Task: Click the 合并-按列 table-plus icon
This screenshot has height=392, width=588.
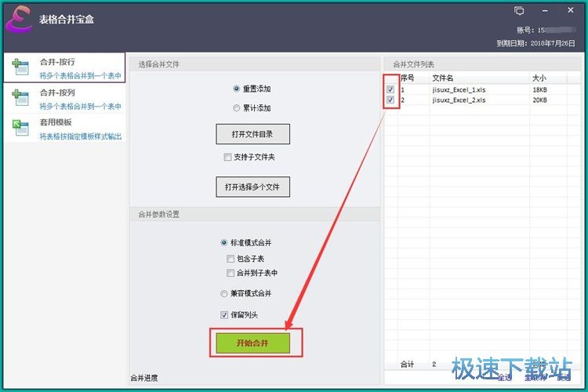Action: pos(20,97)
